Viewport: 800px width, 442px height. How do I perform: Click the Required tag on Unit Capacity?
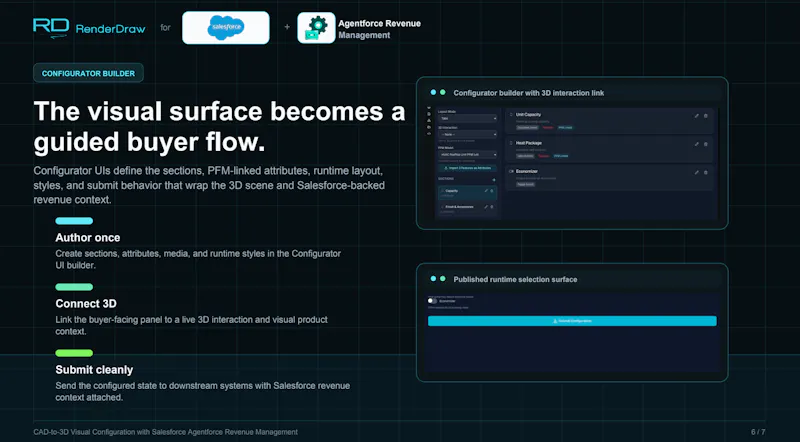[547, 128]
